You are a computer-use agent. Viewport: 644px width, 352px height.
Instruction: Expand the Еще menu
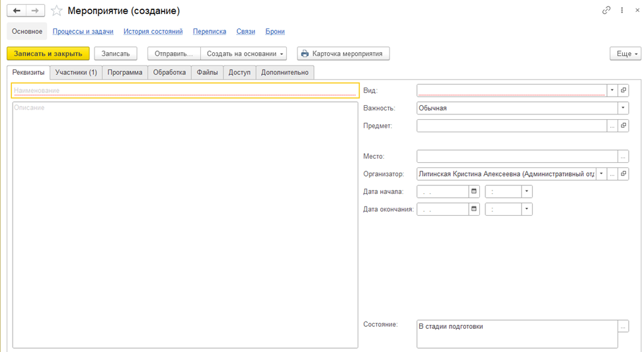625,54
